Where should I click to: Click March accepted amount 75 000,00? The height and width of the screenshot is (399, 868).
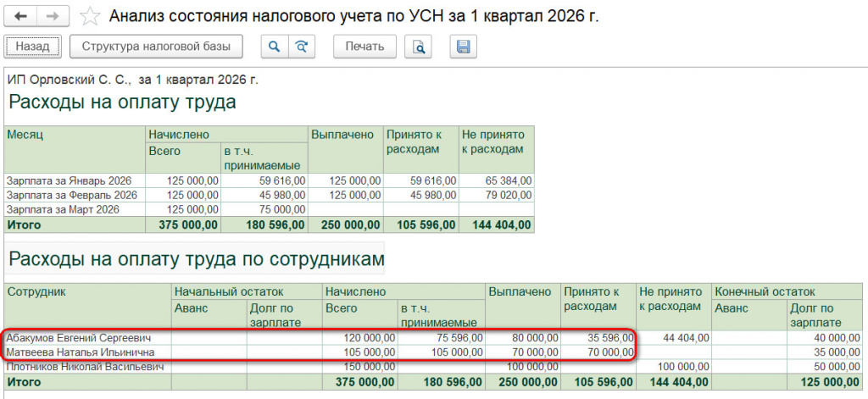[281, 210]
